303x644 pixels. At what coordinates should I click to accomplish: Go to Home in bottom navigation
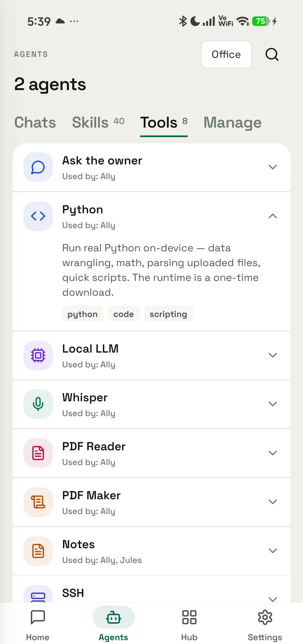click(38, 625)
